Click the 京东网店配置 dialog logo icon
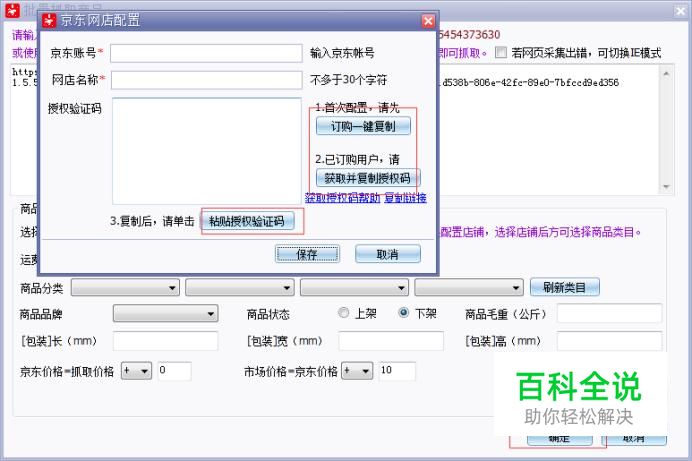This screenshot has height=461, width=692. point(49,21)
